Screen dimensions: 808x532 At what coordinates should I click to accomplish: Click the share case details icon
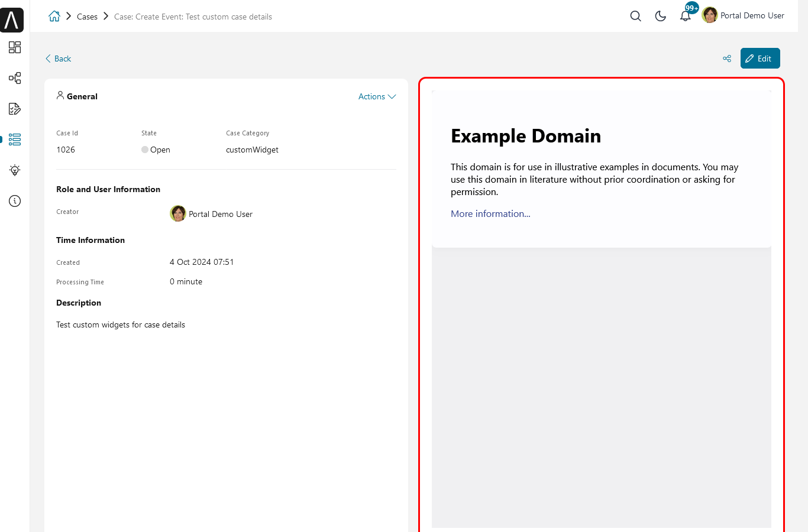pyautogui.click(x=727, y=59)
